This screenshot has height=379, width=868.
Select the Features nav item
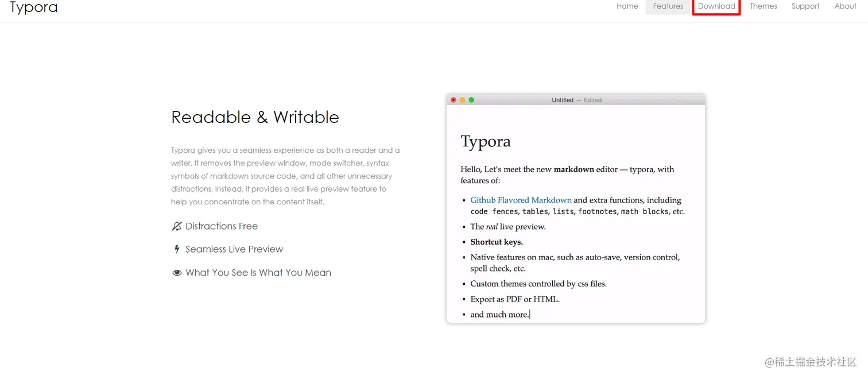668,6
